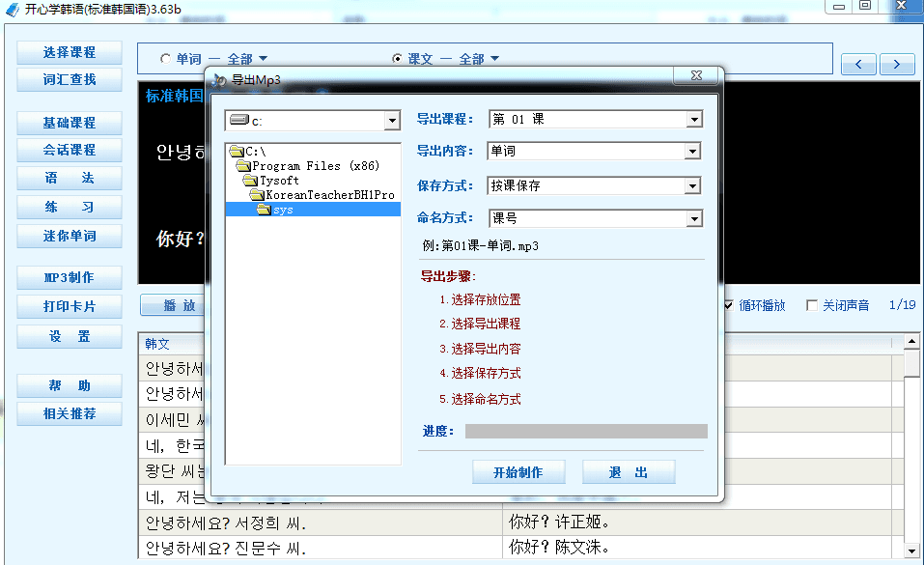
Task: Select the sys folder
Action: click(x=313, y=210)
